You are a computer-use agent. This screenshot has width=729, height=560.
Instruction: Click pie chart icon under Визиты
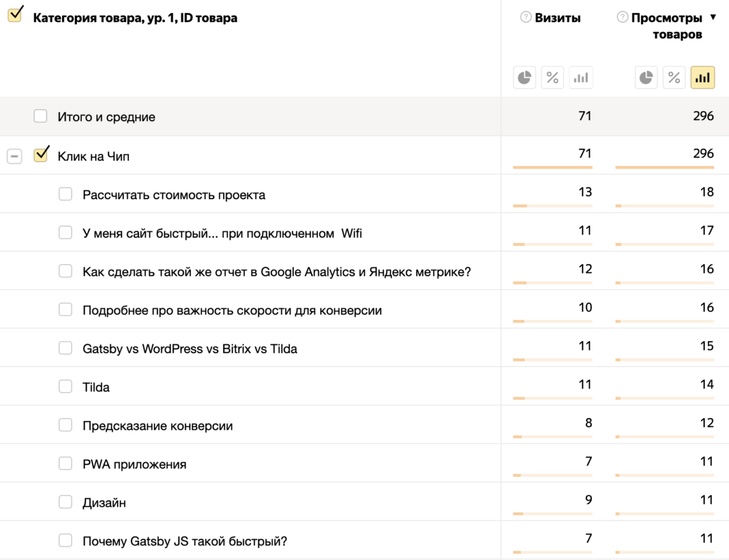(x=524, y=78)
